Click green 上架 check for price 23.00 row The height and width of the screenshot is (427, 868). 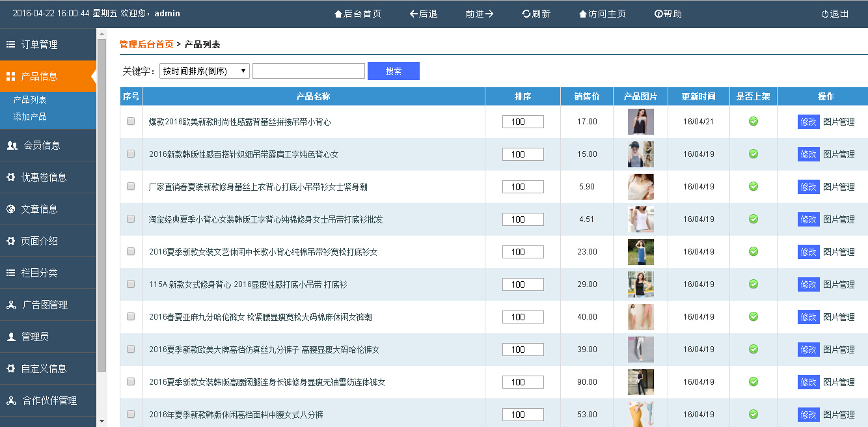[x=753, y=251]
